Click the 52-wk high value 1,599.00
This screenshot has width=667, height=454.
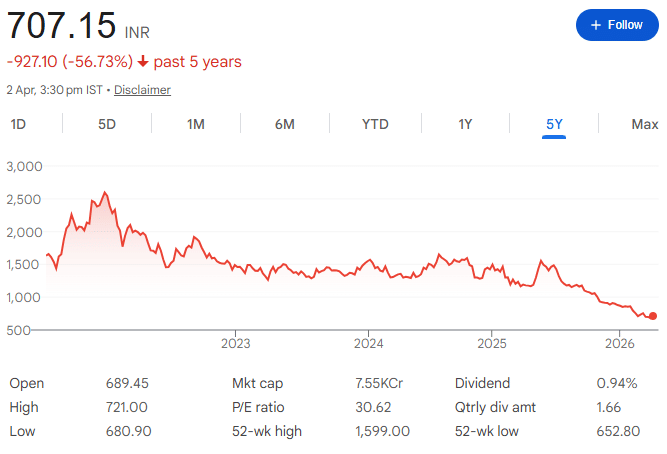383,431
